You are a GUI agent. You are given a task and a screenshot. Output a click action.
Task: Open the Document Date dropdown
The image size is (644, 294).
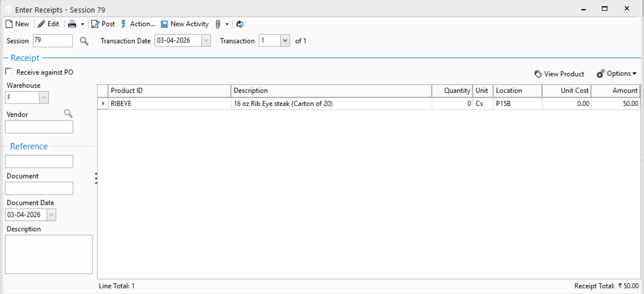click(x=51, y=215)
